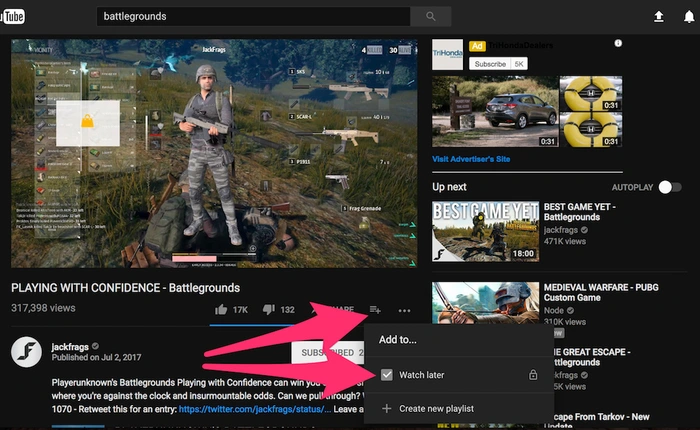Open the notifications bell
The width and height of the screenshot is (700, 430).
point(685,17)
